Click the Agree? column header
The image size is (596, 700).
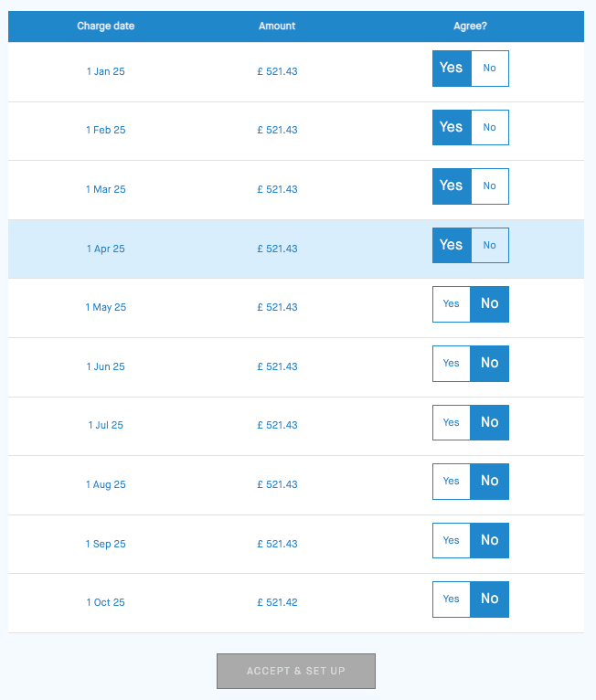[470, 27]
